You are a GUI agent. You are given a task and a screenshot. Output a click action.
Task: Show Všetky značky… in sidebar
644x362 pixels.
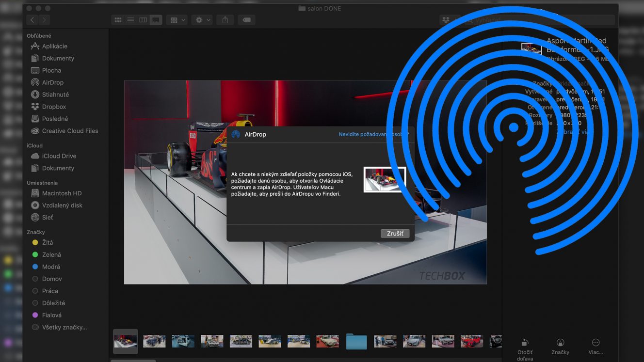(65, 327)
